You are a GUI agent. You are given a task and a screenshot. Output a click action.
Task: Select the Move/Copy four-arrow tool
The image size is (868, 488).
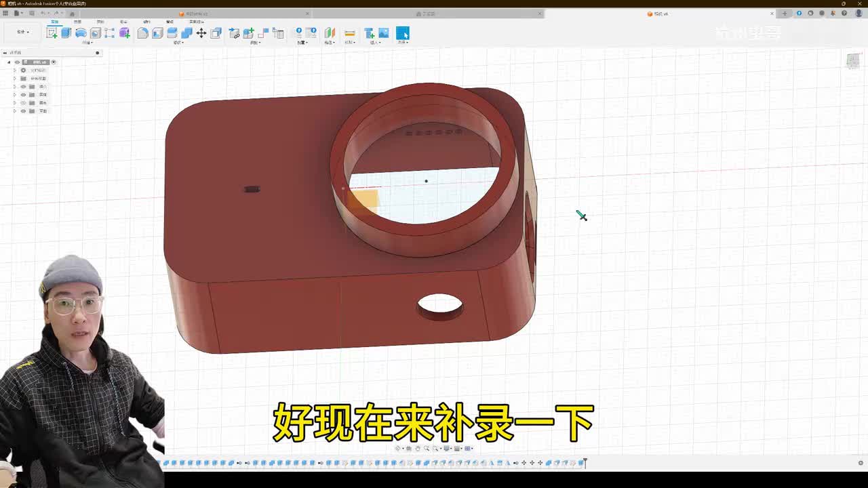[201, 33]
